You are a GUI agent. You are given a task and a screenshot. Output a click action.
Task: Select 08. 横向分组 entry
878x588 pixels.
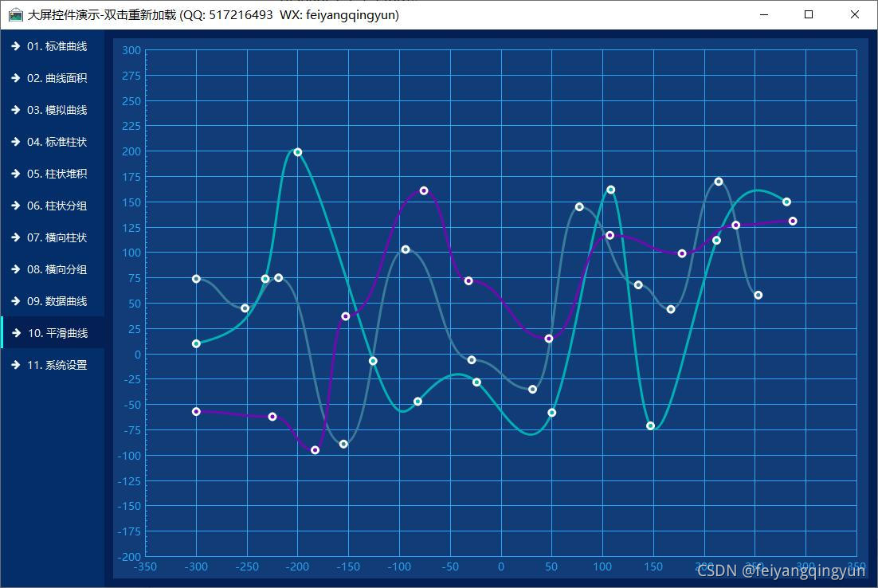pyautogui.click(x=52, y=269)
